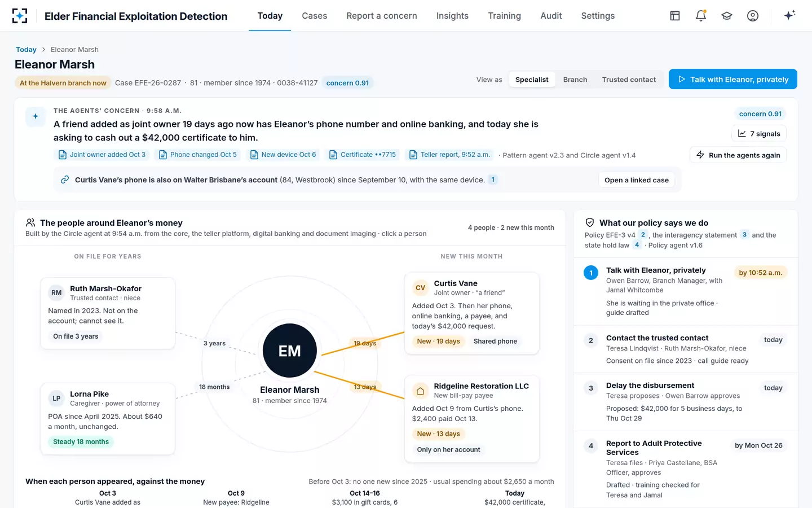Open the Teller report, 9:52 a.m.
The width and height of the screenshot is (812, 508).
[x=450, y=155]
